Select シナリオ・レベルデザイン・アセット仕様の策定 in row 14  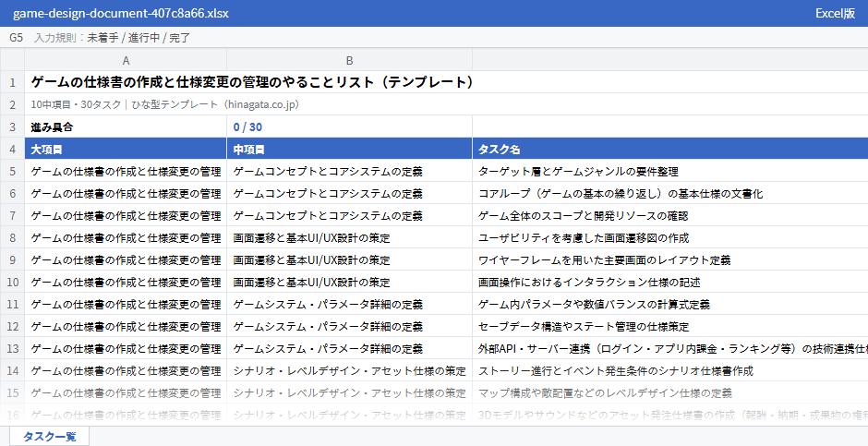point(349,371)
